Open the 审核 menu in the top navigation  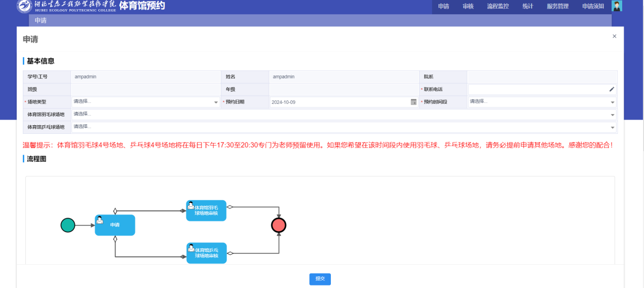coord(468,7)
